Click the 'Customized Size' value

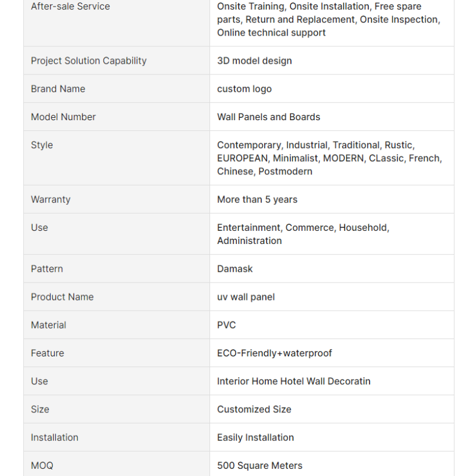(255, 409)
